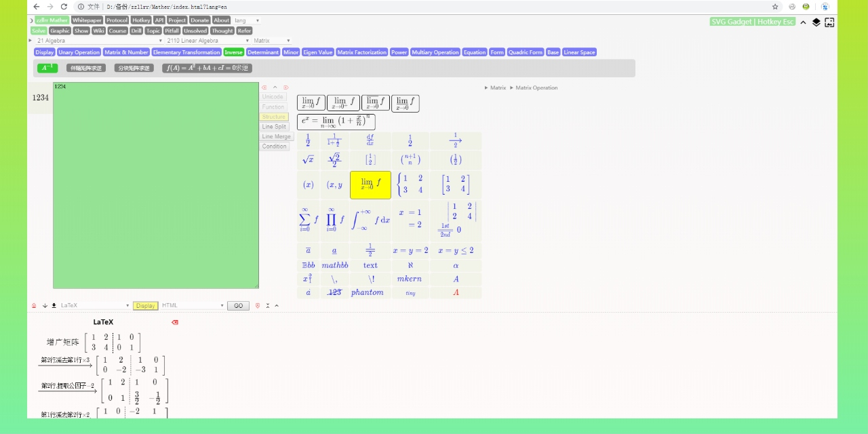The height and width of the screenshot is (434, 868).
Task: Open the 21 Algebra dropdown
Action: click(x=98, y=41)
